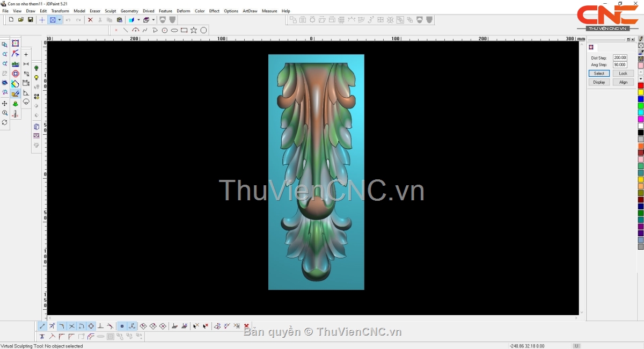Expand the dropdown beside the crossed-box view button
This screenshot has width=644, height=349.
60,20
